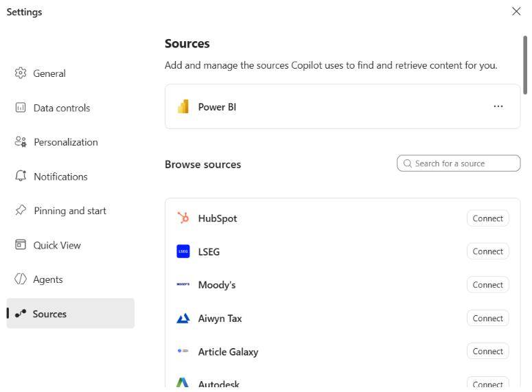
Task: Click the HubSpot logo icon
Action: tap(183, 218)
